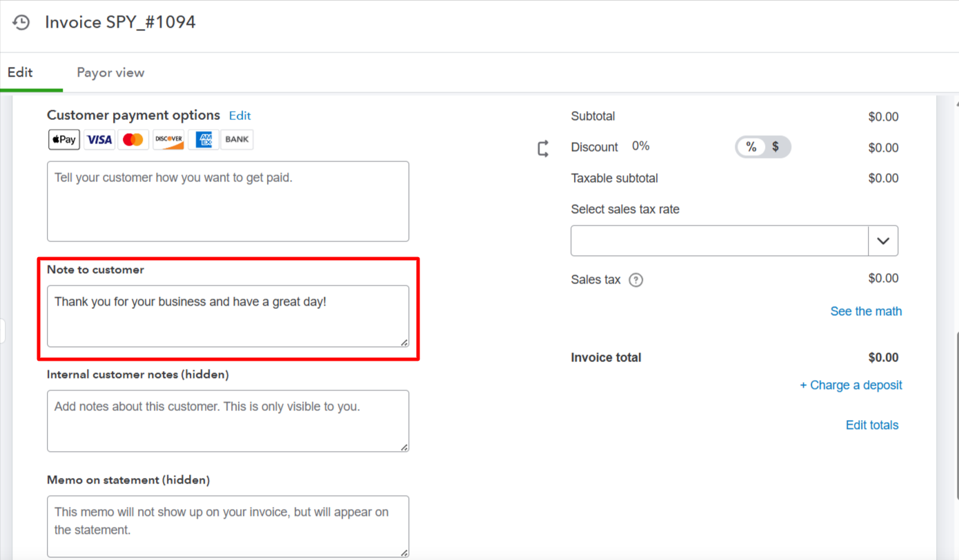Screen dimensions: 959x560
Task: Click the Note to customer resize handle
Action: coord(404,342)
